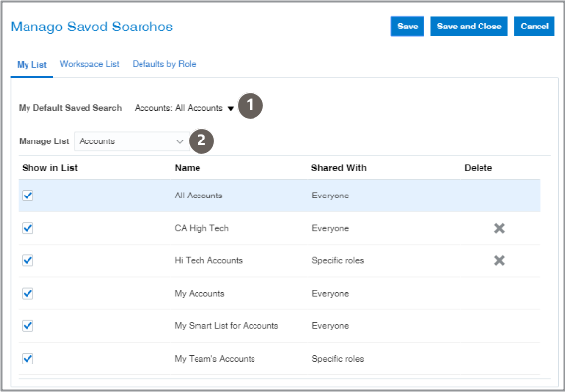Switch to the Workspace List tab
This screenshot has width=565, height=392.
[89, 64]
